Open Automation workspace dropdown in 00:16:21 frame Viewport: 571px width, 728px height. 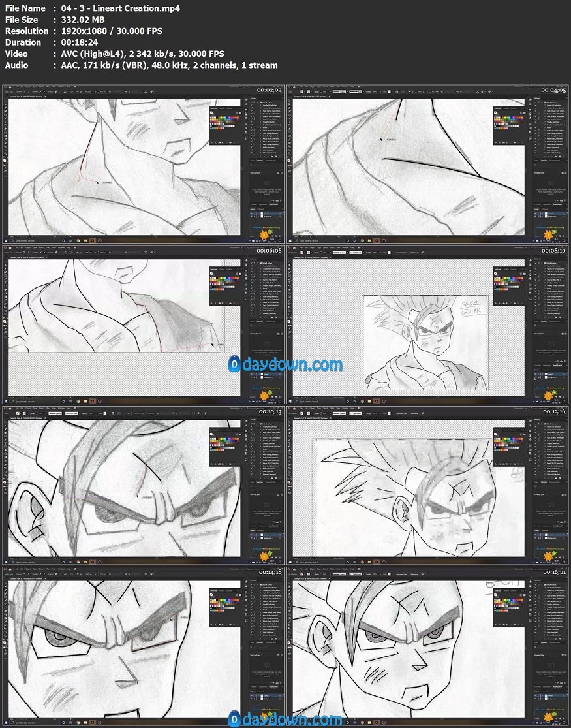(520, 569)
